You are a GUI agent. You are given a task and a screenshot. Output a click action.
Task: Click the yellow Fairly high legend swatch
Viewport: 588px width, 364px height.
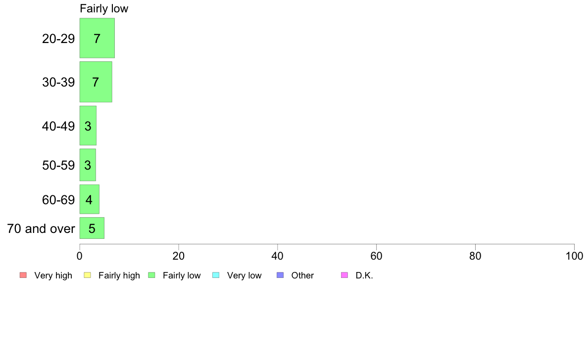coord(88,275)
